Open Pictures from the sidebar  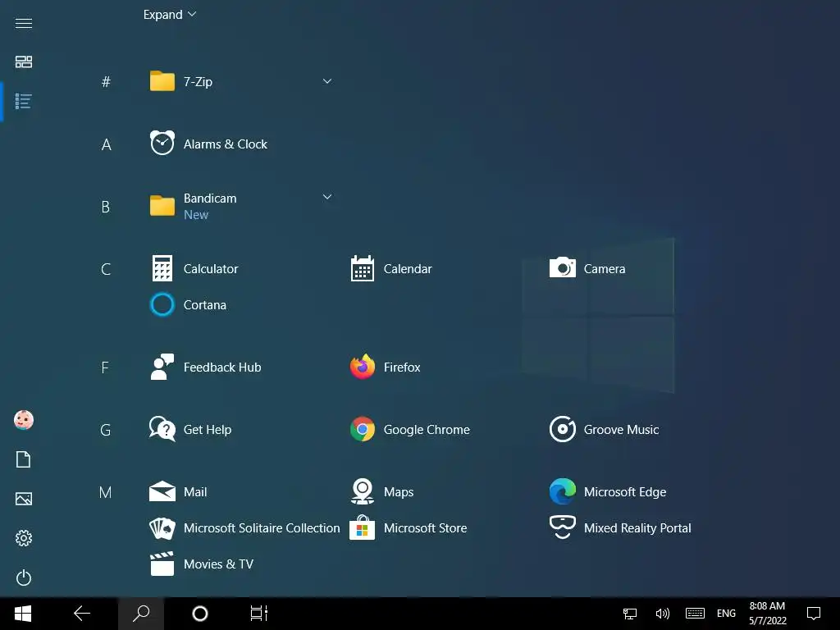tap(24, 499)
